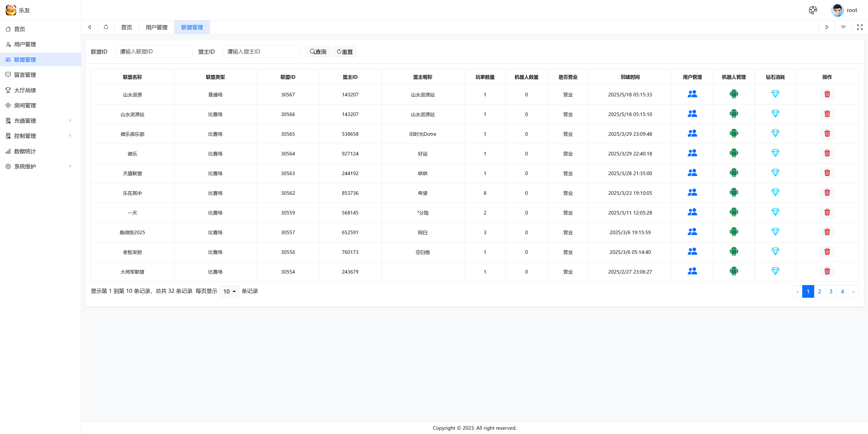This screenshot has width=868, height=434.
Task: Delete the 大将军联盟 alliance row
Action: point(827,271)
